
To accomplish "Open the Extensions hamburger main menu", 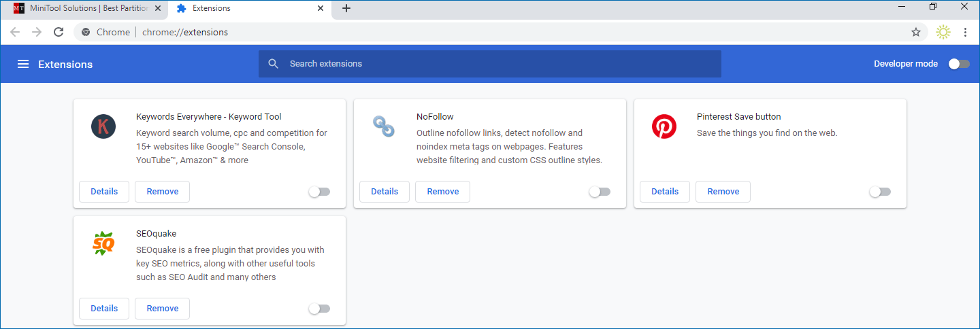I will 23,64.
